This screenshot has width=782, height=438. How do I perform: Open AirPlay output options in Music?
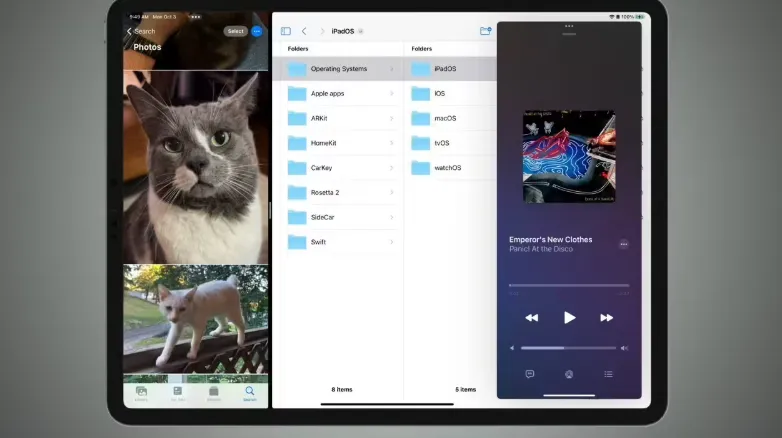click(x=569, y=374)
